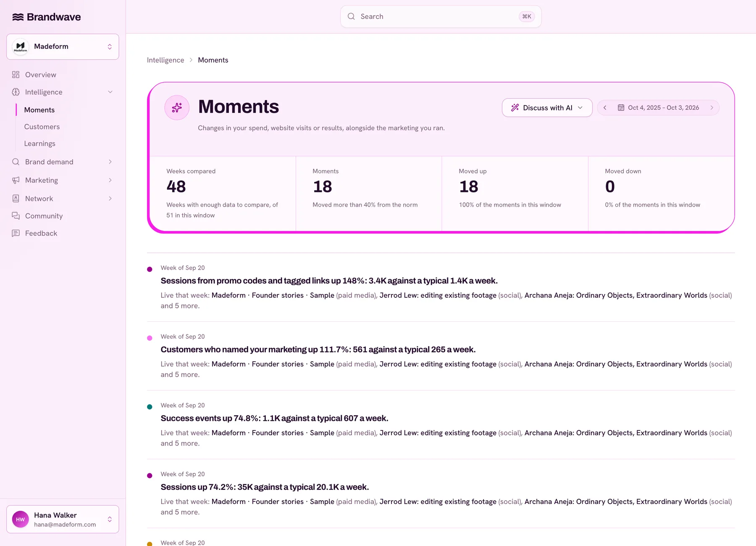Open the Discuss with AI dropdown
This screenshot has width=756, height=546.
[x=547, y=108]
